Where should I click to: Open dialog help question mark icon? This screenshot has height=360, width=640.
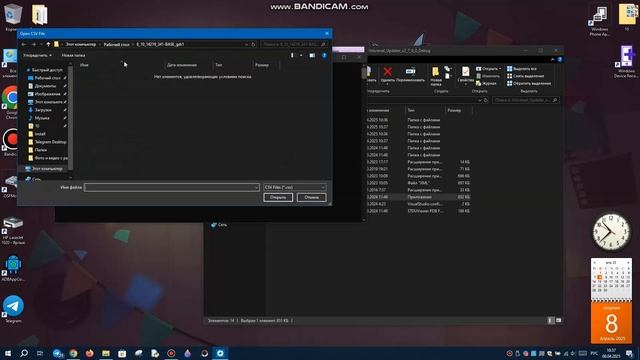[x=324, y=55]
